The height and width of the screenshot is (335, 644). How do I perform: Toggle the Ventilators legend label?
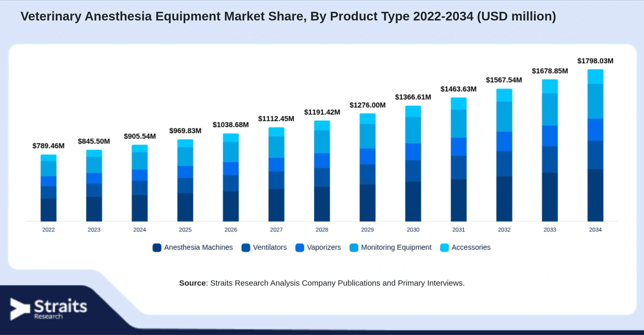[270, 247]
